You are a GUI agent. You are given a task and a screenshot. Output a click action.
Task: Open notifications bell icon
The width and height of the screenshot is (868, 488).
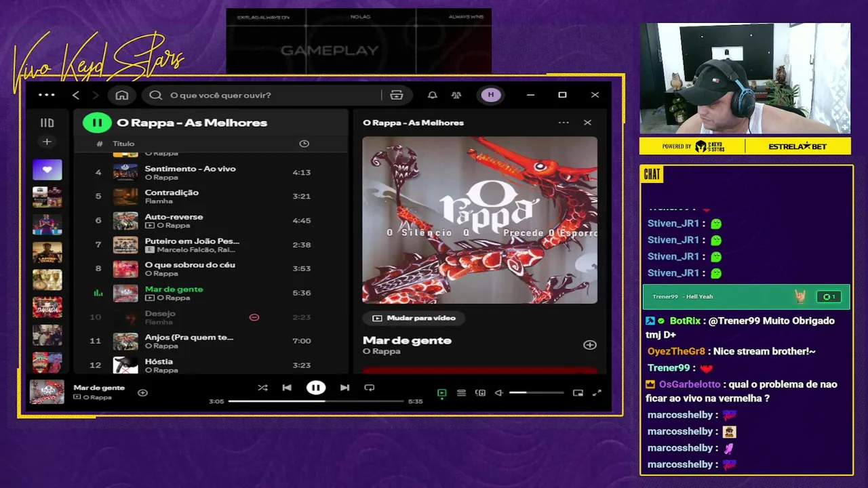[432, 95]
